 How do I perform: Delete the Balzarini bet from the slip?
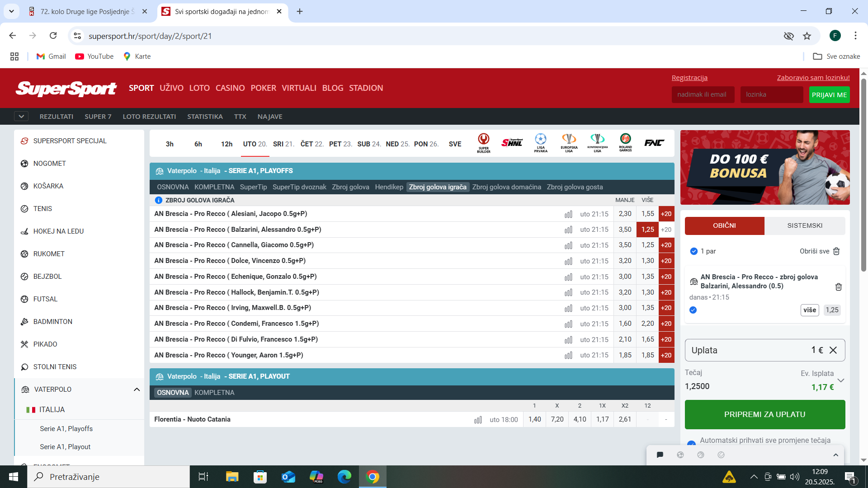point(838,287)
